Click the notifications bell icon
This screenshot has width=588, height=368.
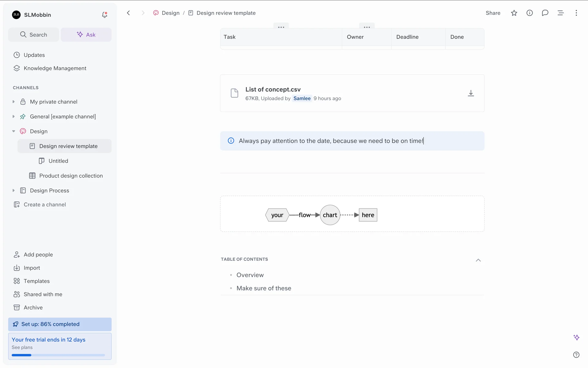(x=104, y=15)
